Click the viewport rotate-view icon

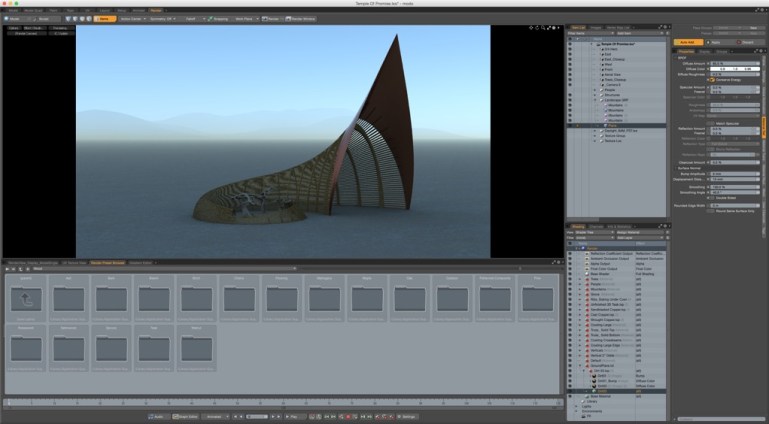pyautogui.click(x=537, y=28)
